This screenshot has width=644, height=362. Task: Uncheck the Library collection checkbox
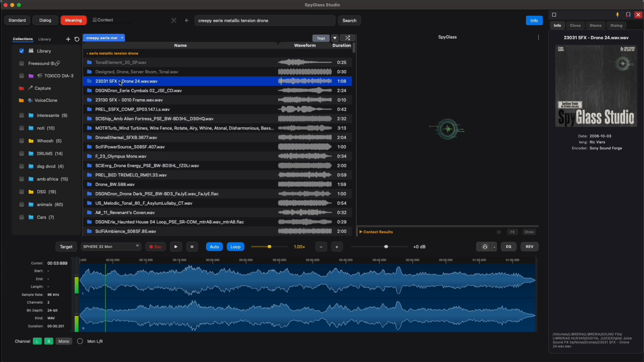pyautogui.click(x=21, y=51)
